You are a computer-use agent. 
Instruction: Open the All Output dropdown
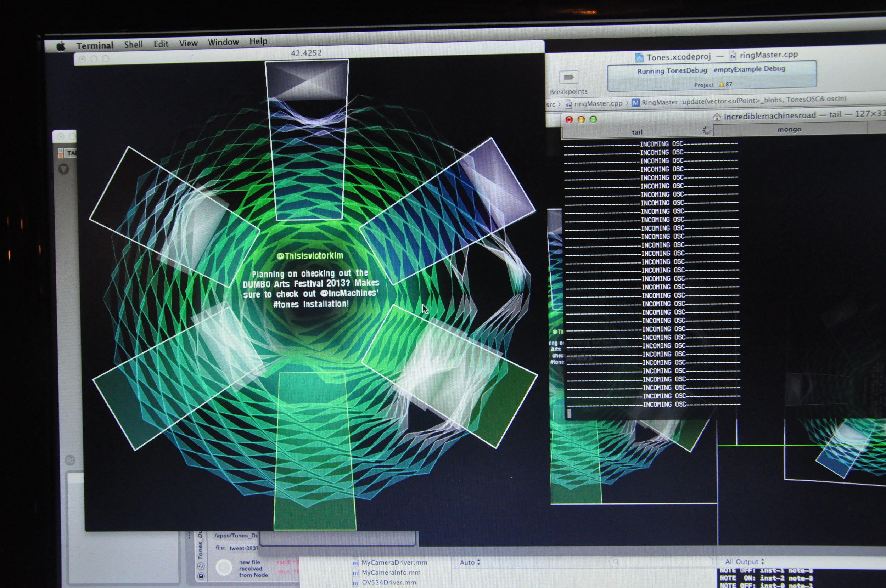[x=744, y=562]
